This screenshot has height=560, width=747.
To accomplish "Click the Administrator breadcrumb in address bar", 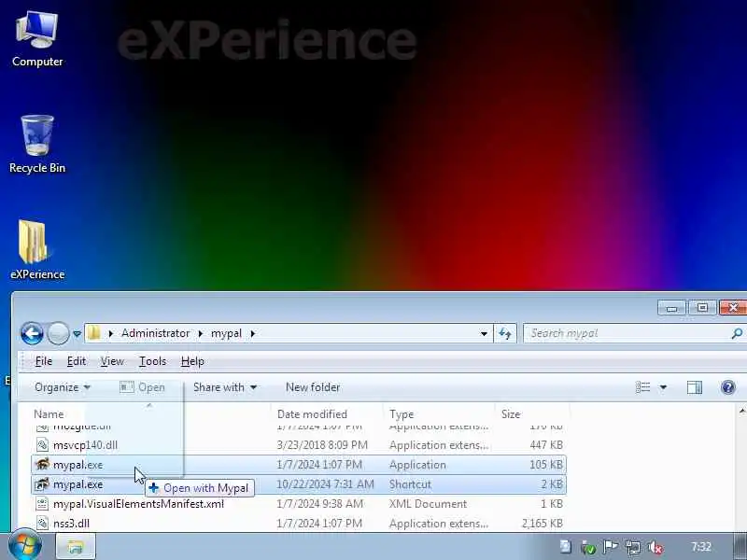I will (x=155, y=333).
